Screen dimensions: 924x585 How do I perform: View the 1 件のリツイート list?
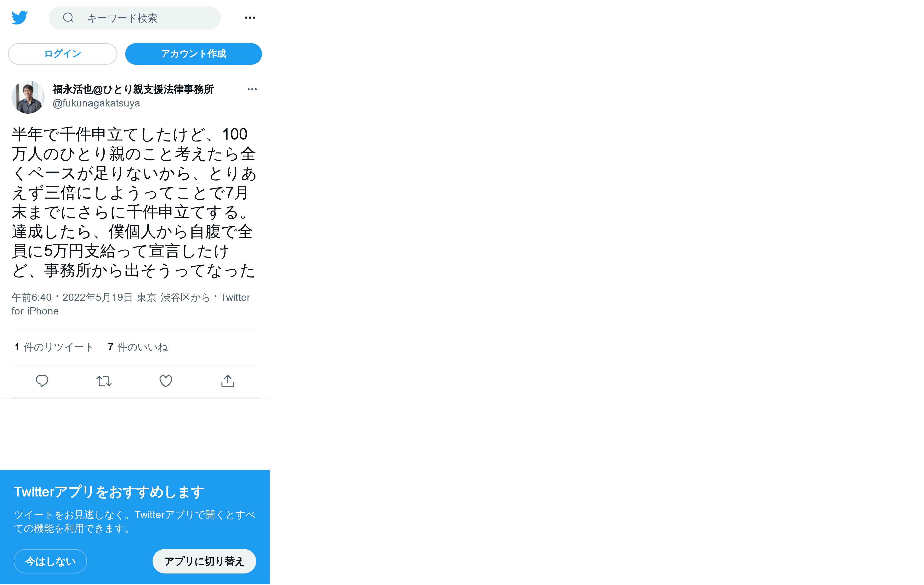click(x=54, y=347)
